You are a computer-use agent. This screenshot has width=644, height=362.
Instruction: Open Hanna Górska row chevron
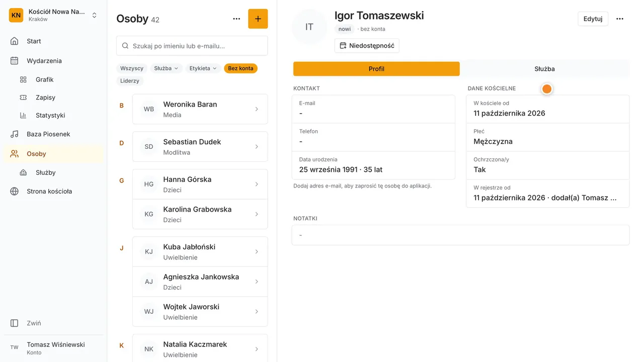tap(257, 184)
